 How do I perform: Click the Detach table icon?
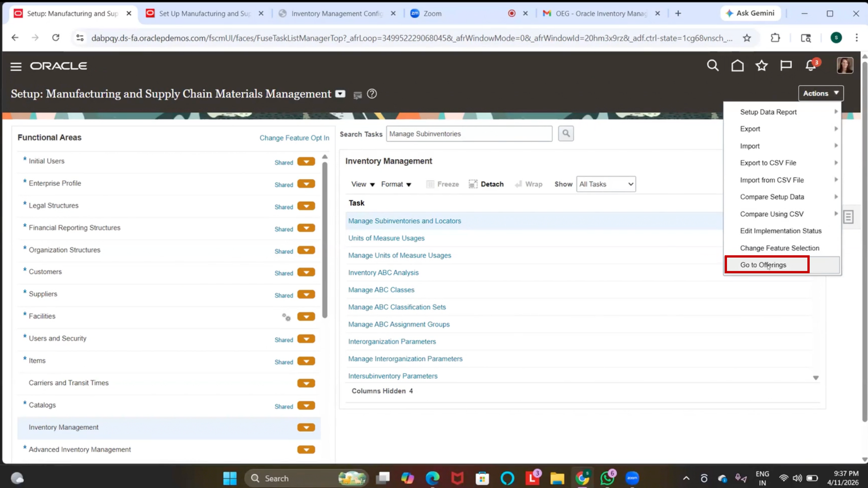473,184
